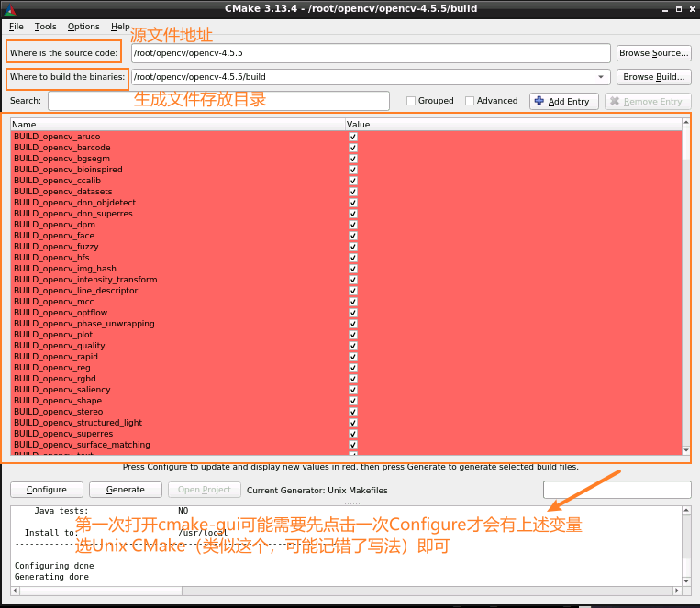
Task: Click the variable list vertical scrollbar
Action: 686,293
